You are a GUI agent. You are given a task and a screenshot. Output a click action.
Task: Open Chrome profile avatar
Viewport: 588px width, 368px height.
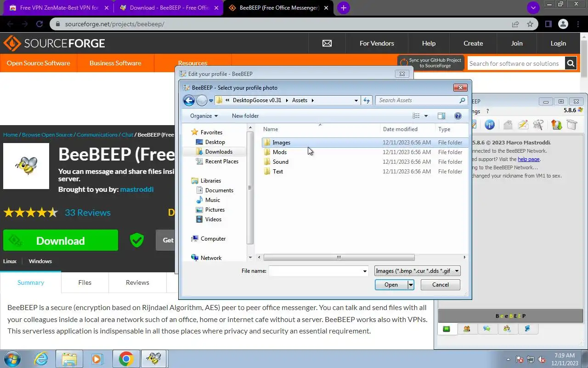pyautogui.click(x=563, y=24)
